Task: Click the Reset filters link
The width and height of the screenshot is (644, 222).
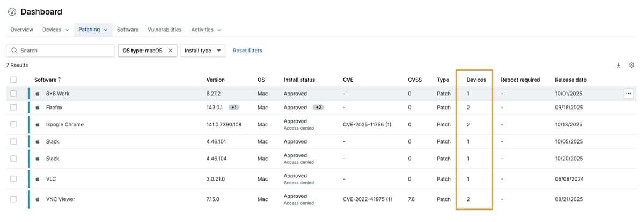Action: pyautogui.click(x=247, y=51)
